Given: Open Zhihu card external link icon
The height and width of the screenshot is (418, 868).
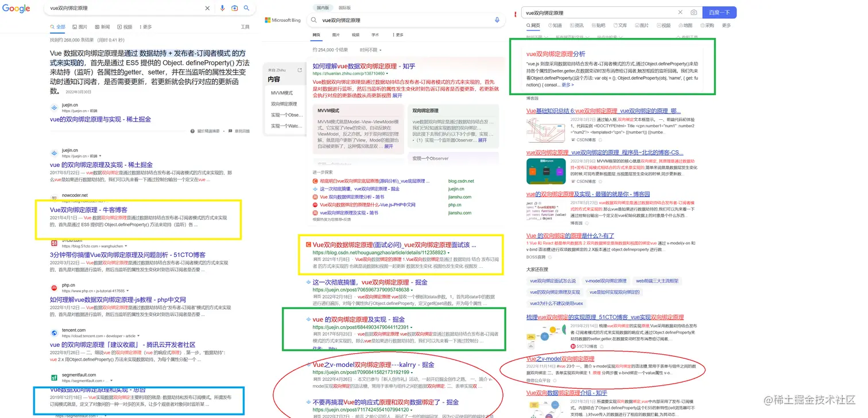Looking at the screenshot, I should [300, 70].
